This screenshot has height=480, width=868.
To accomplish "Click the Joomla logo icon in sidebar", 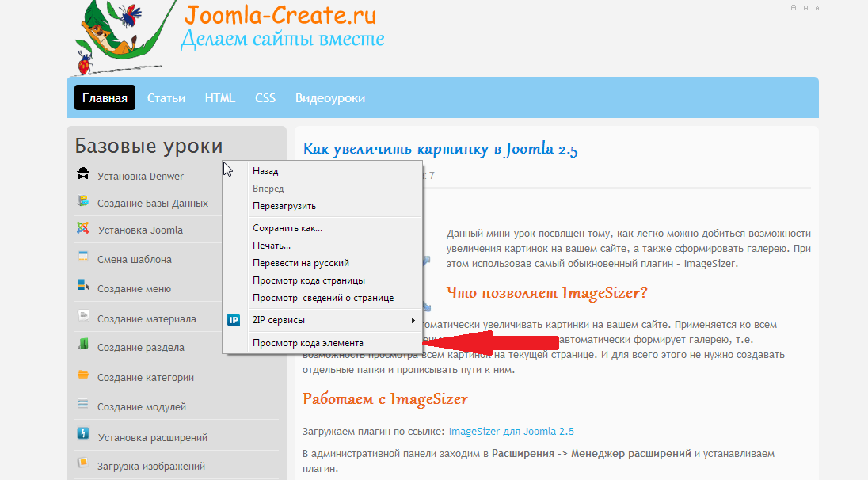I will click(83, 229).
